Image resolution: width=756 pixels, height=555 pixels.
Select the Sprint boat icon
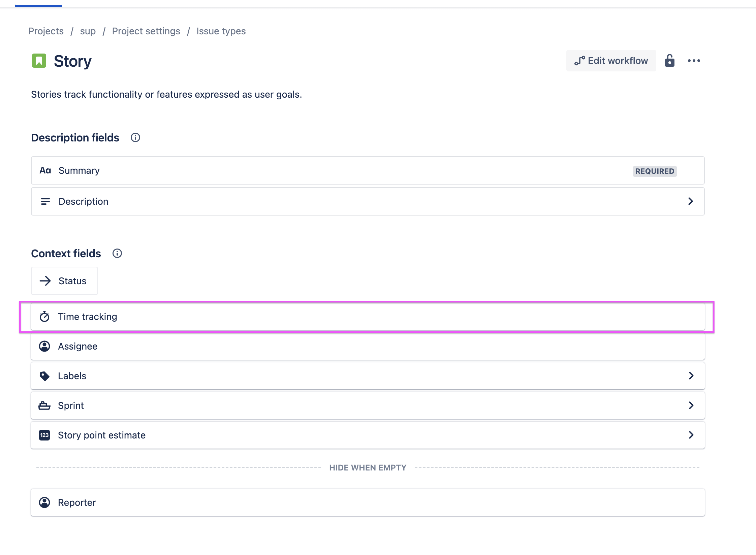(45, 405)
